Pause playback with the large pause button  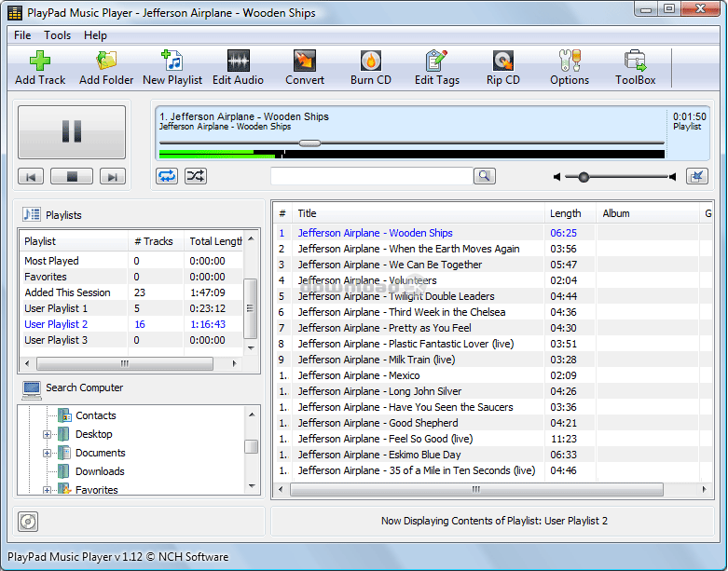pyautogui.click(x=72, y=132)
